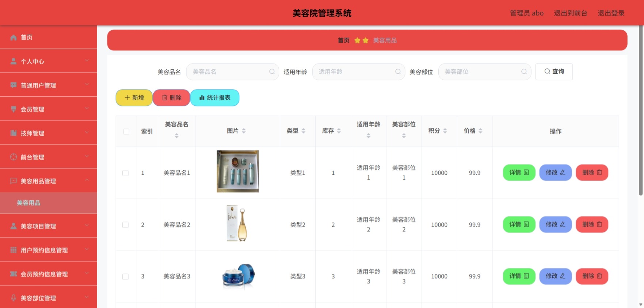Viewport: 644px width, 308px height.
Task: Sort table by 美容品名 column arrows
Action: [x=176, y=136]
